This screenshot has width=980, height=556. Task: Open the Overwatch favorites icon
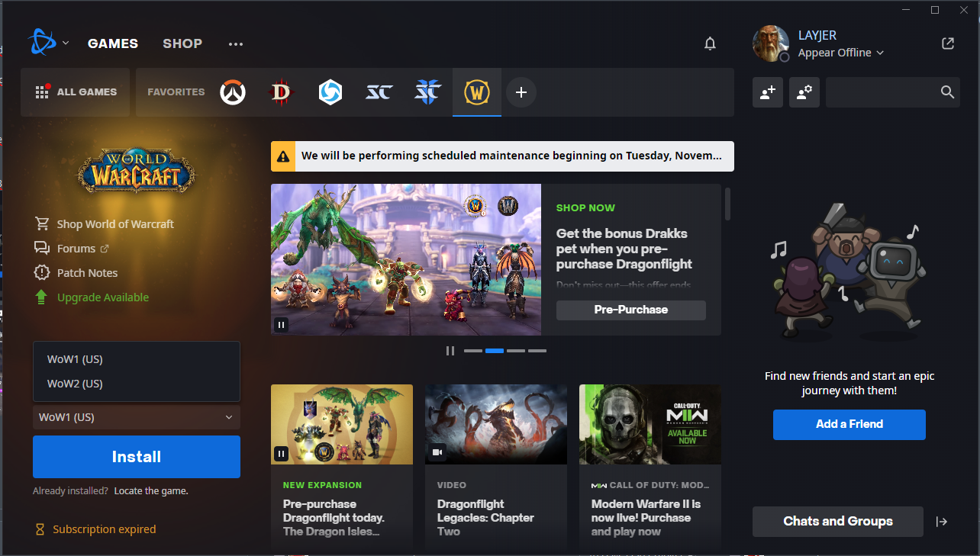coord(233,92)
